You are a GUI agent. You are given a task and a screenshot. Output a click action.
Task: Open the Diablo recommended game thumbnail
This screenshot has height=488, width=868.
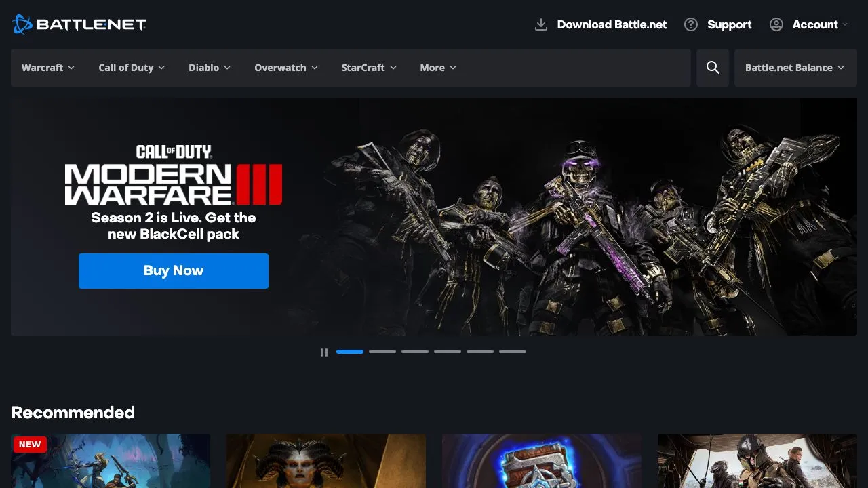(x=326, y=461)
